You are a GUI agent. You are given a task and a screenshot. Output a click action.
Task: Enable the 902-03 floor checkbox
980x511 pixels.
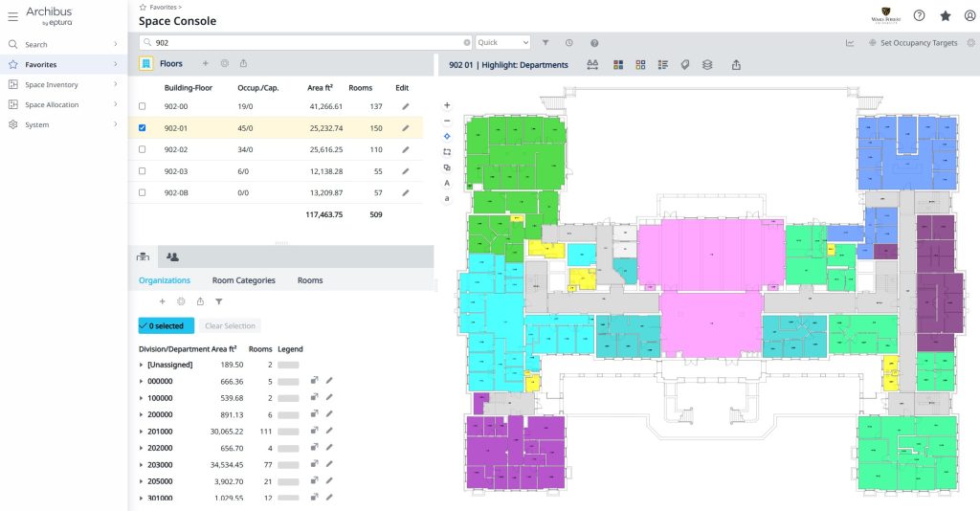pos(143,170)
